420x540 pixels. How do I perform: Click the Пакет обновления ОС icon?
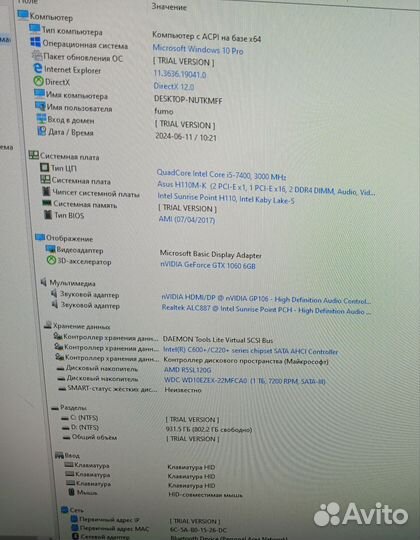tap(37, 56)
